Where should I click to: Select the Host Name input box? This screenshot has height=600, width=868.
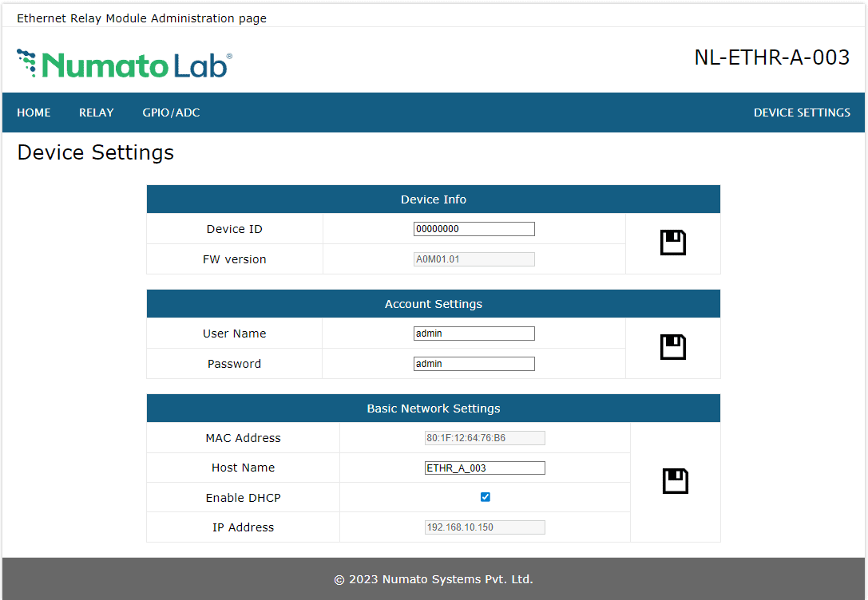click(x=485, y=468)
